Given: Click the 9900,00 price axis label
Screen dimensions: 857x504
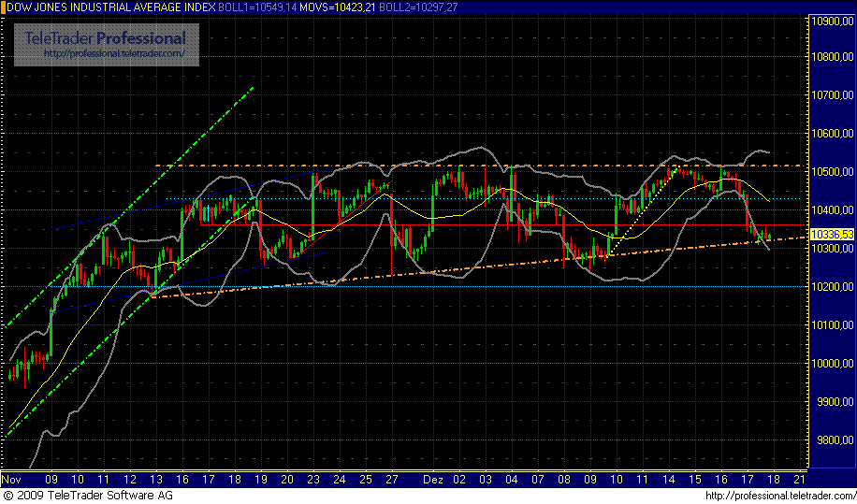Looking at the screenshot, I should coord(835,401).
